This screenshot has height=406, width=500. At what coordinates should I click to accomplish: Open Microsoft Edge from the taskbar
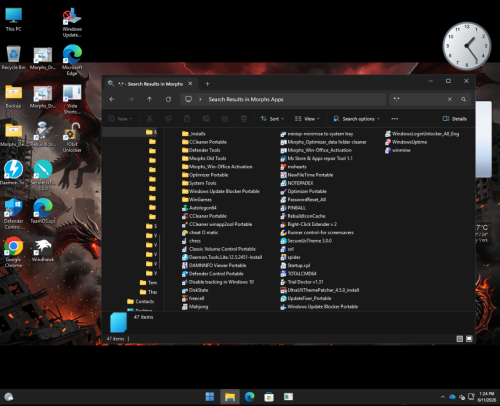pos(249,397)
